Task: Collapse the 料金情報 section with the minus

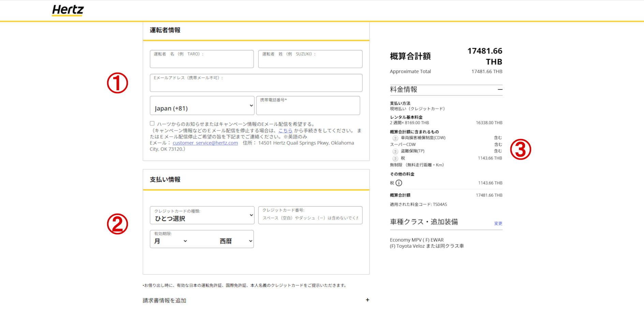Action: [500, 90]
